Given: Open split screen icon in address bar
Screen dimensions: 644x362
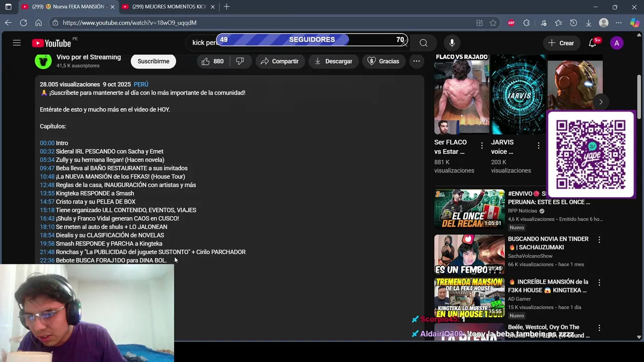Looking at the screenshot, I should tap(479, 23).
